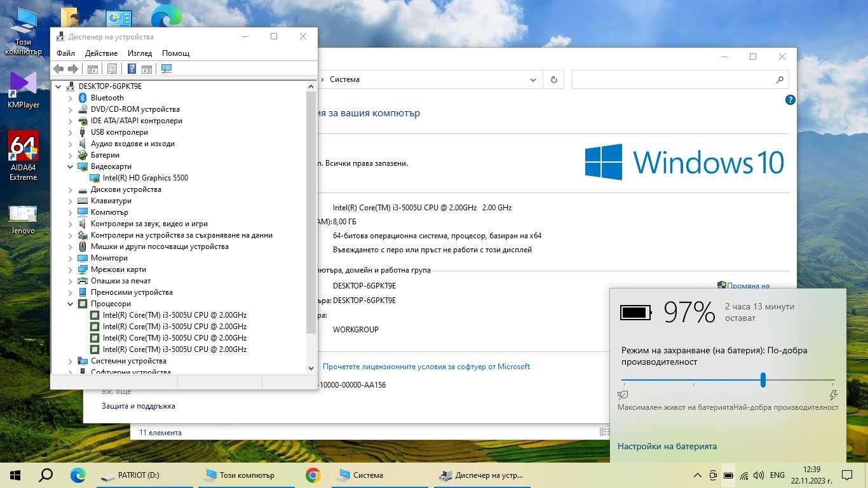Expand the Bluetooth node
This screenshot has height=488, width=868.
(71, 98)
